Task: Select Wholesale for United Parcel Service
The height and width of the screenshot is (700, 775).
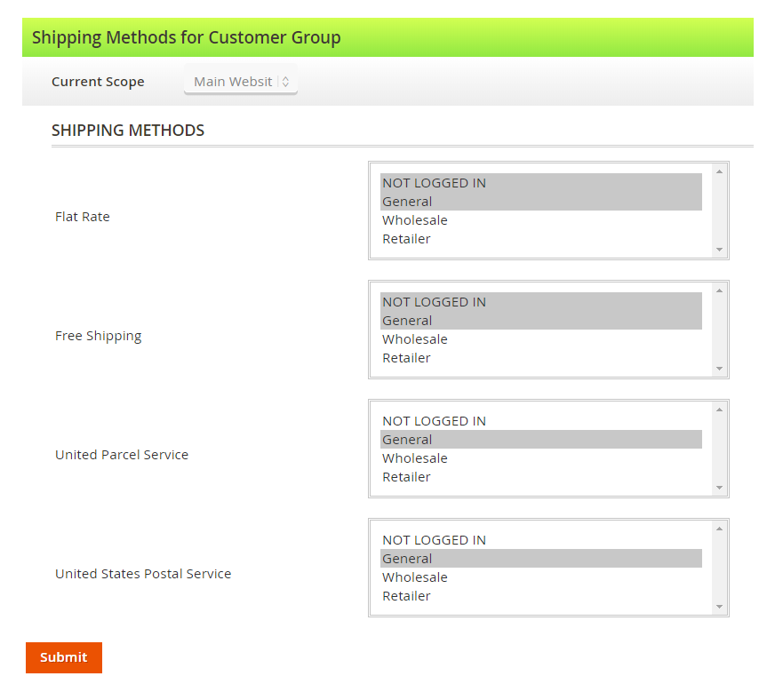Action: pos(414,457)
